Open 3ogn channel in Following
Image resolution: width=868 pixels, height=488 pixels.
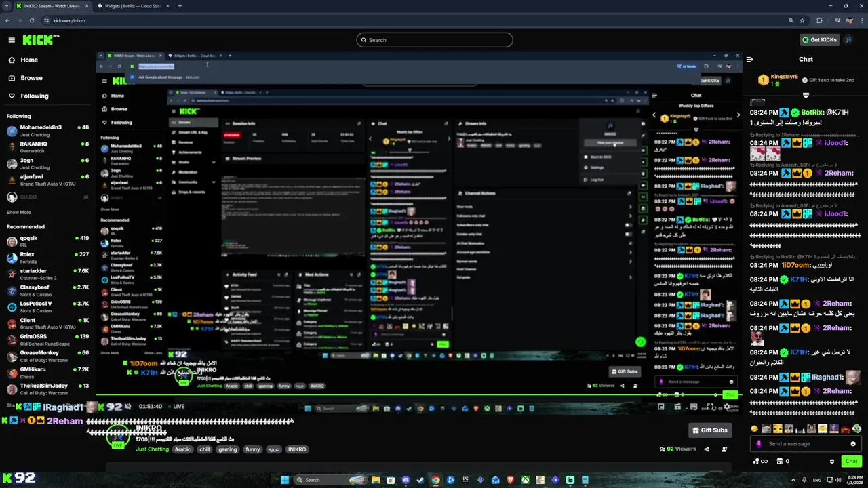pos(47,163)
